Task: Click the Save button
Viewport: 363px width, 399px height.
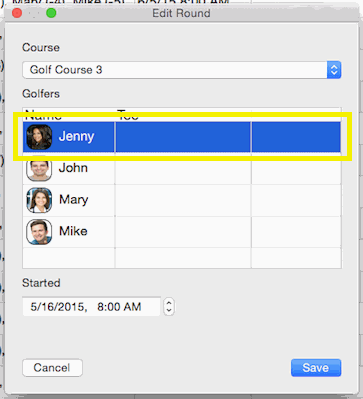Action: tap(316, 368)
